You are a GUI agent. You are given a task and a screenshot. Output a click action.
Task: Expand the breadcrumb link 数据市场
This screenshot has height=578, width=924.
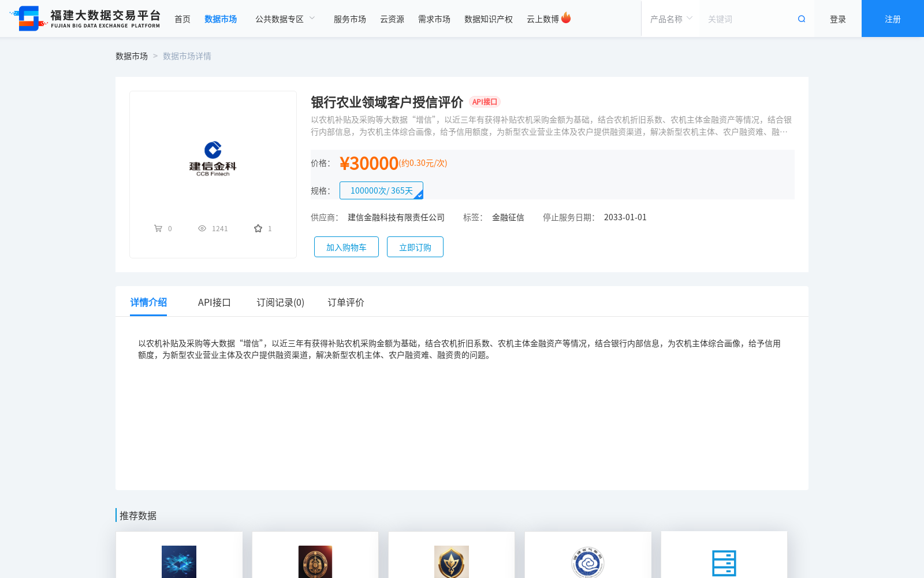coord(132,55)
